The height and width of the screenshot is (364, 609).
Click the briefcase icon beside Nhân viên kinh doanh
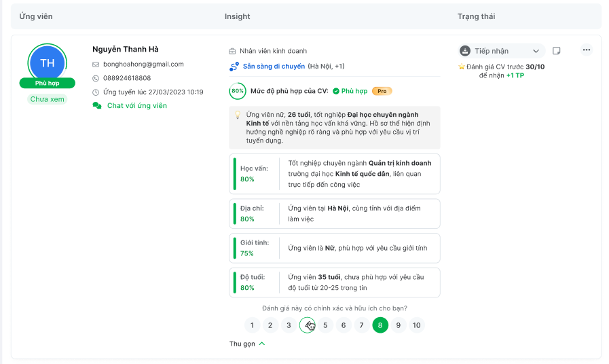pos(232,52)
